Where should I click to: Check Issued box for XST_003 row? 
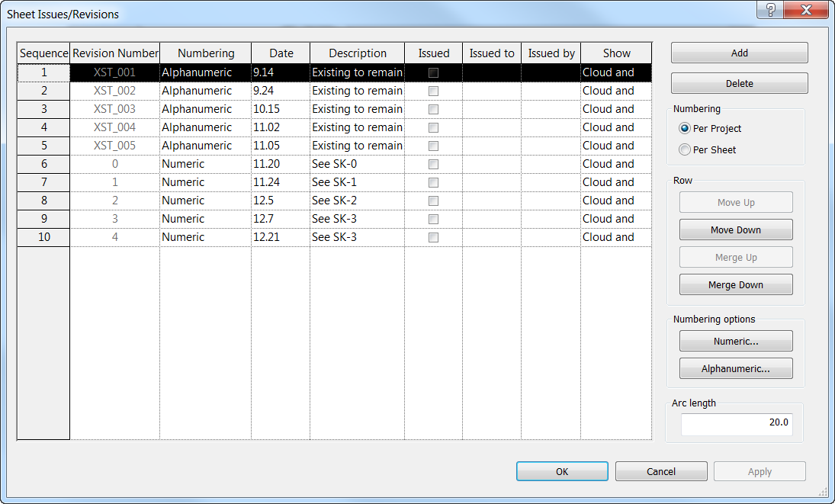433,109
